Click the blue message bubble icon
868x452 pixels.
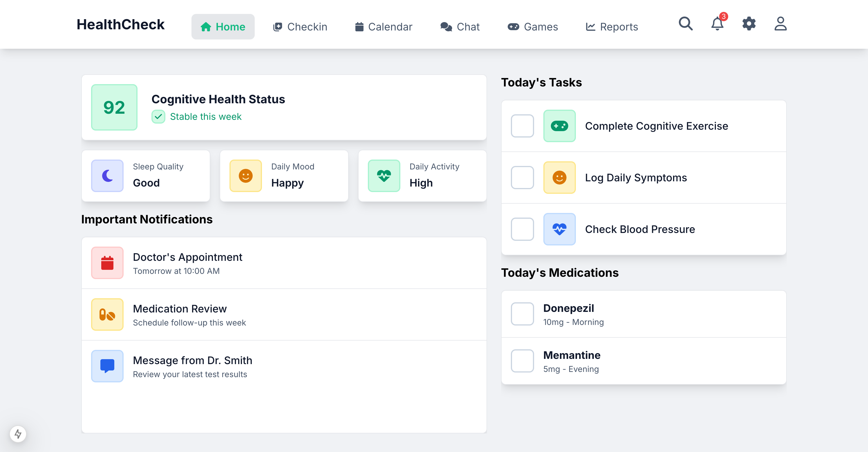[x=107, y=366]
